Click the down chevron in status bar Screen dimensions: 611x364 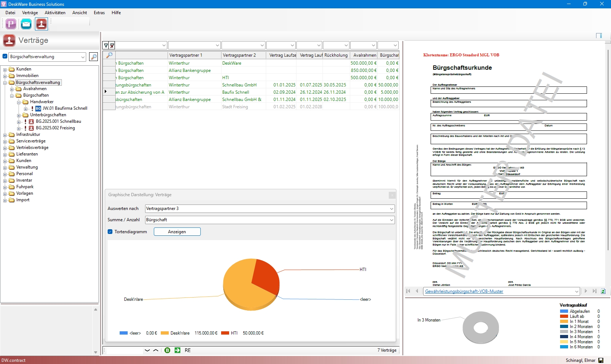(147, 350)
